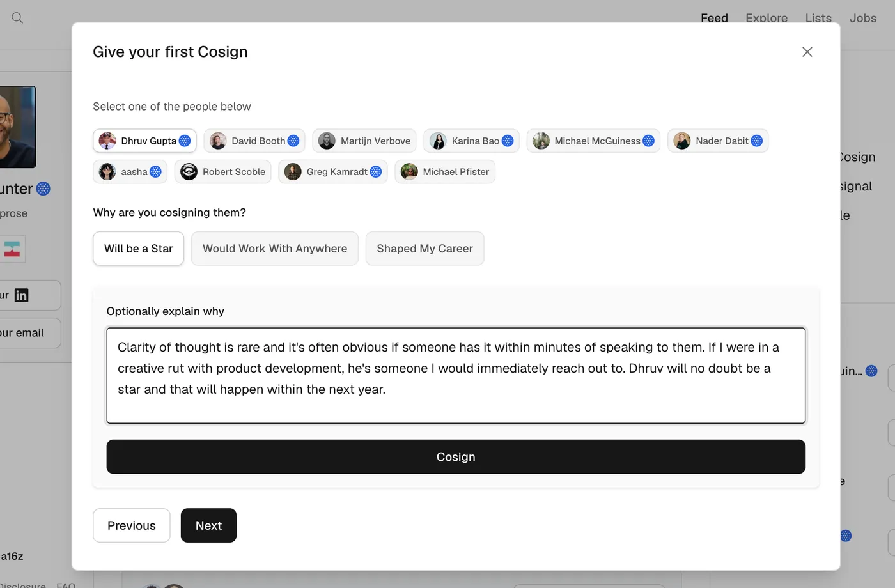Click the verified badge next to Karina Bao

tap(508, 141)
